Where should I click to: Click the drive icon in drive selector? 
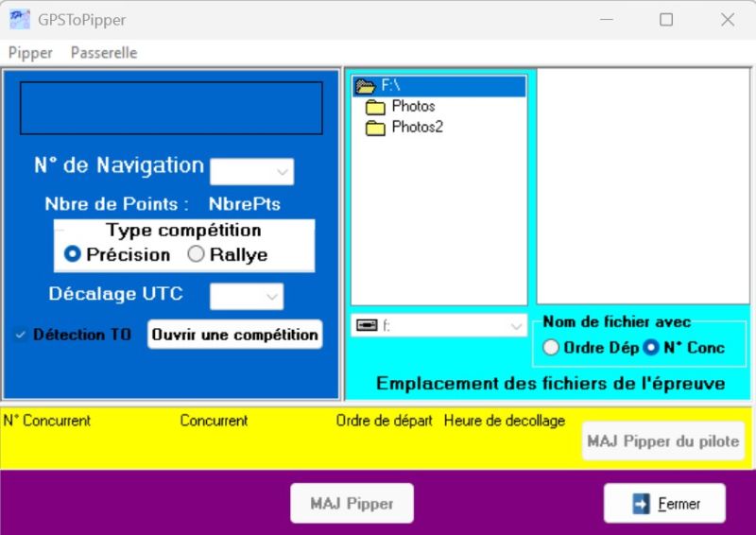366,325
